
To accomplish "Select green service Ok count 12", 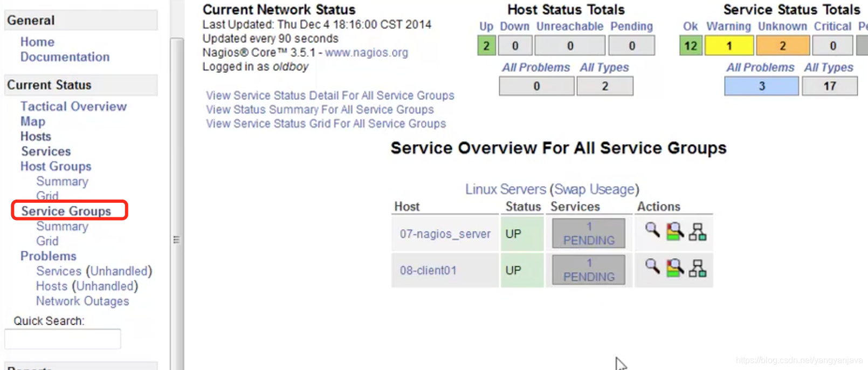I will tap(691, 46).
